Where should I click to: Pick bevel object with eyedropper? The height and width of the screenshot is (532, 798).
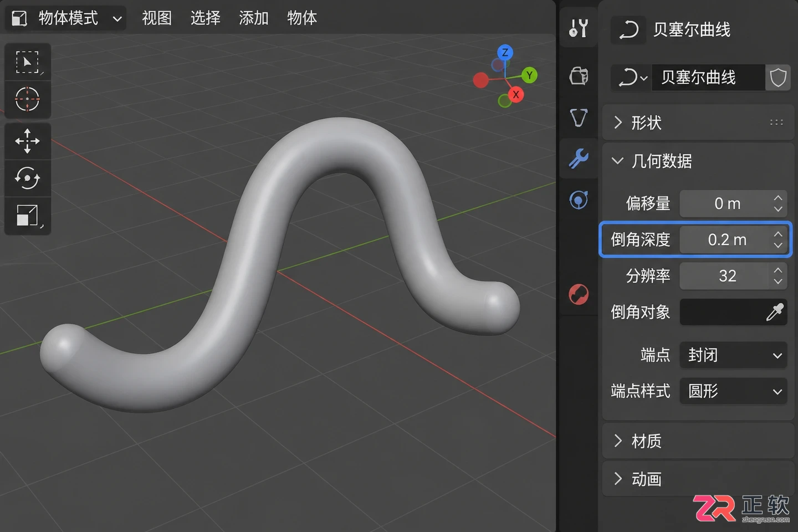(x=775, y=312)
